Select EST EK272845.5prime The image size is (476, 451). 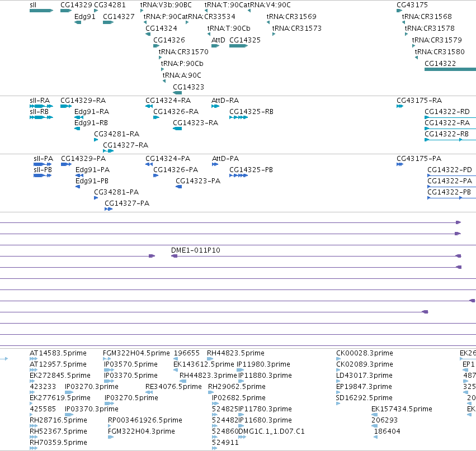tap(32, 381)
